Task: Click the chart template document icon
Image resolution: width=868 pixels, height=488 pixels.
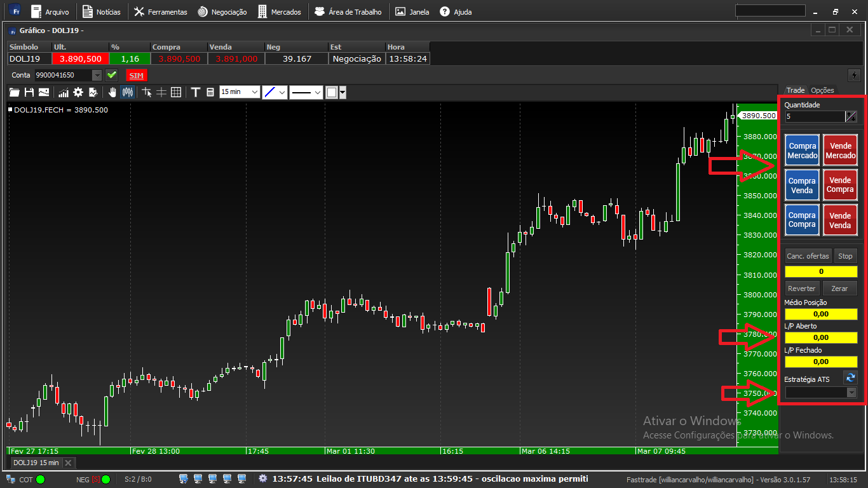Action: 93,92
